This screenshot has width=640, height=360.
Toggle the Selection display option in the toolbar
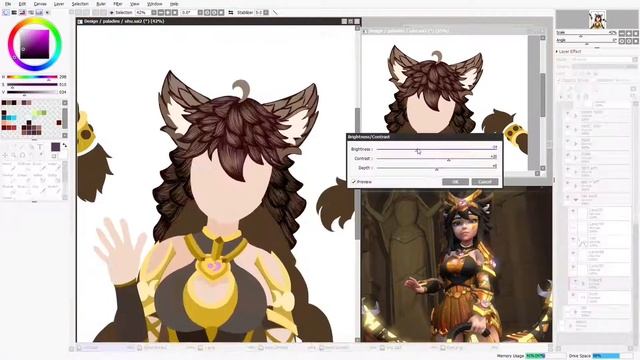click(x=121, y=12)
